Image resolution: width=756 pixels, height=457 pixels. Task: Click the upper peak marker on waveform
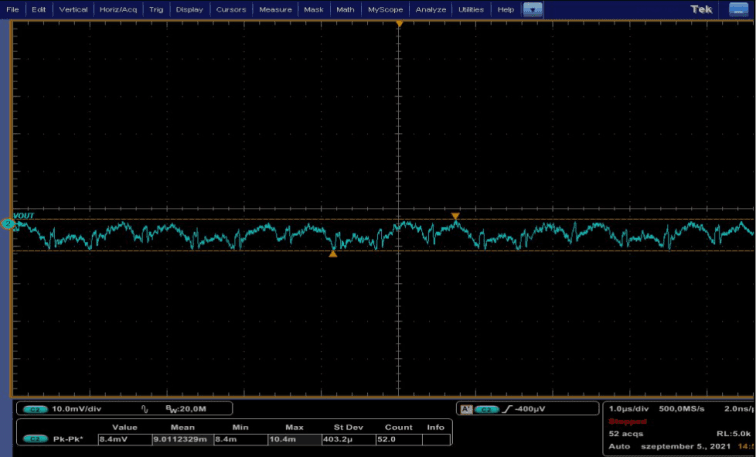tap(455, 216)
